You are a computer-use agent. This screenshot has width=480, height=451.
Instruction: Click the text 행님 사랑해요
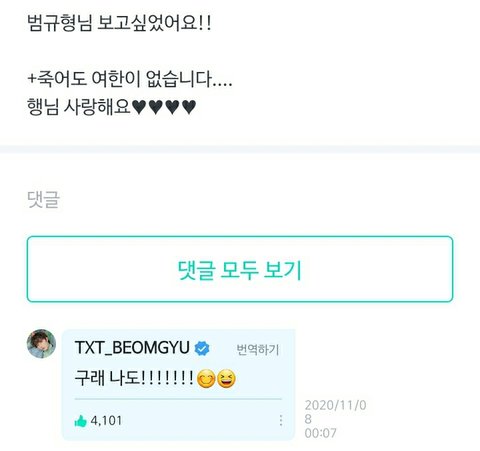pos(78,107)
